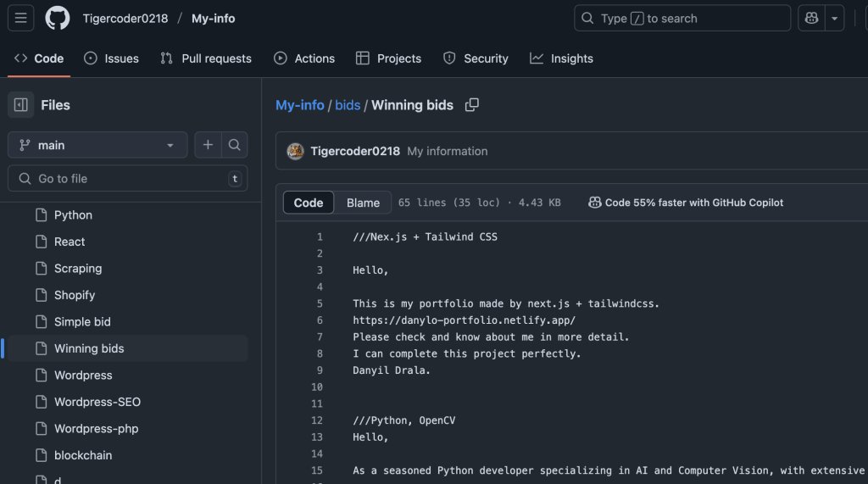Expand the main branch dropdown

(97, 145)
